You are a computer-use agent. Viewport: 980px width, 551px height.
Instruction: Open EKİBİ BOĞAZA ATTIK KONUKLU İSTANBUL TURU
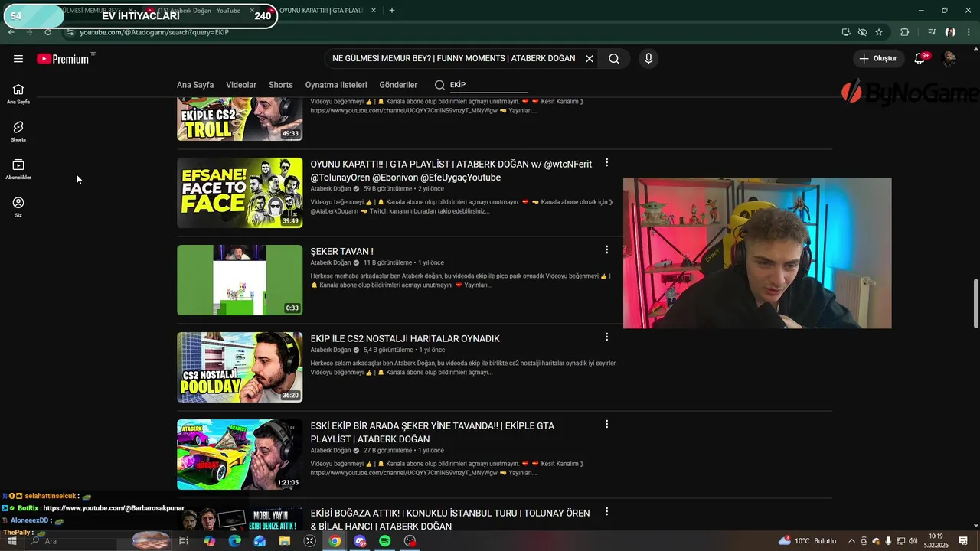coord(450,520)
